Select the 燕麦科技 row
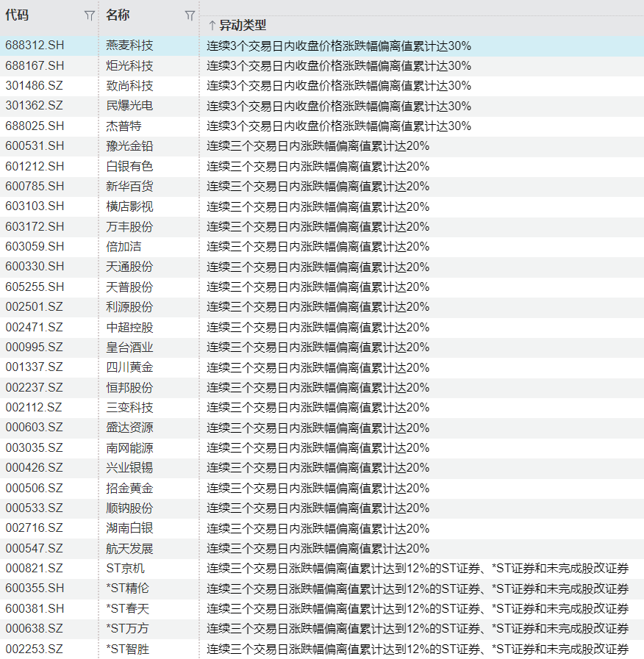Image resolution: width=644 pixels, height=659 pixels. [x=129, y=46]
